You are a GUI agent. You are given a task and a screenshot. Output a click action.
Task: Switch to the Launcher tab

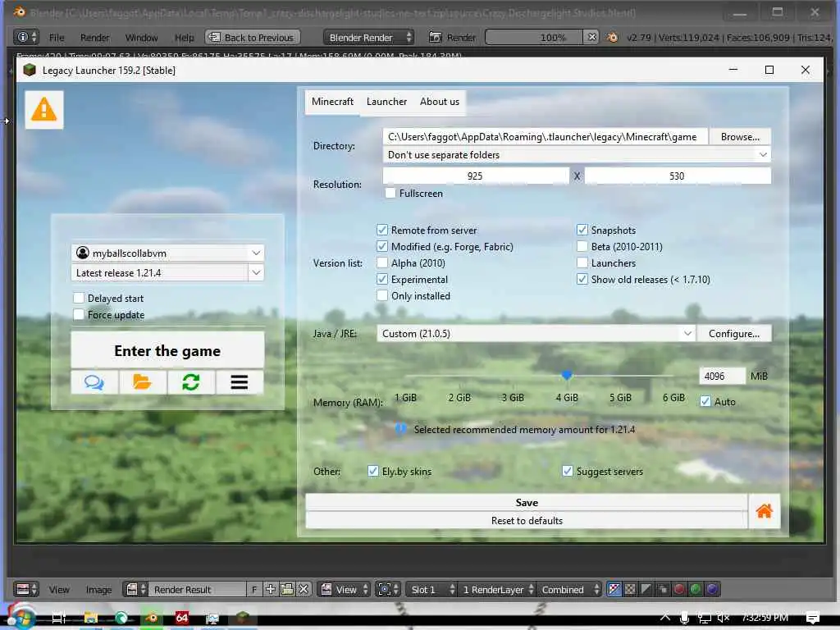(387, 101)
